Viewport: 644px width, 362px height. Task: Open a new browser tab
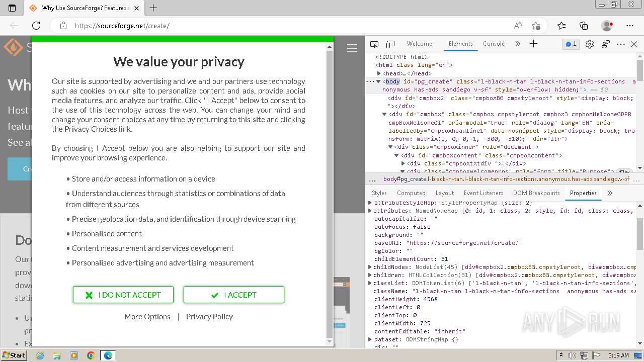[x=153, y=8]
